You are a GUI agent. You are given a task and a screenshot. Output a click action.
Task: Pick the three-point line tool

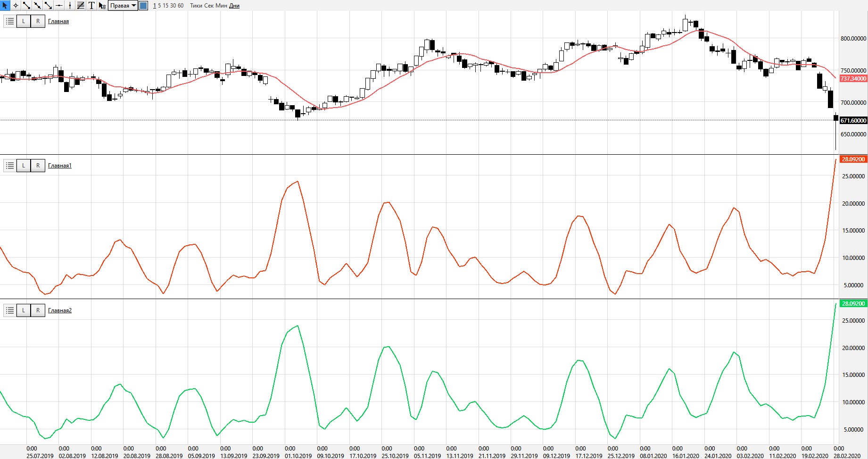37,6
